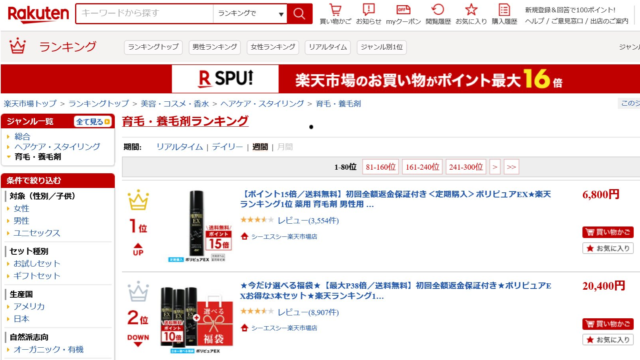The width and height of the screenshot is (640, 360).
Task: Open 女性ランキング nav button
Action: pyautogui.click(x=273, y=47)
